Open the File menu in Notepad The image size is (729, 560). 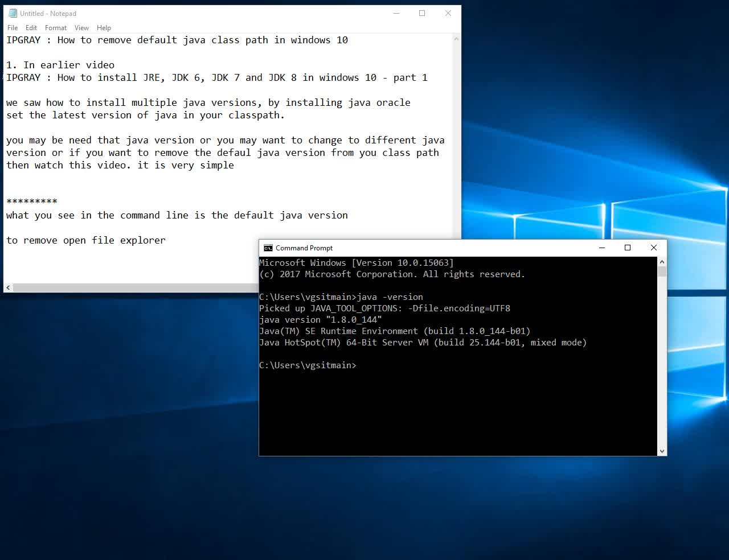tap(13, 27)
